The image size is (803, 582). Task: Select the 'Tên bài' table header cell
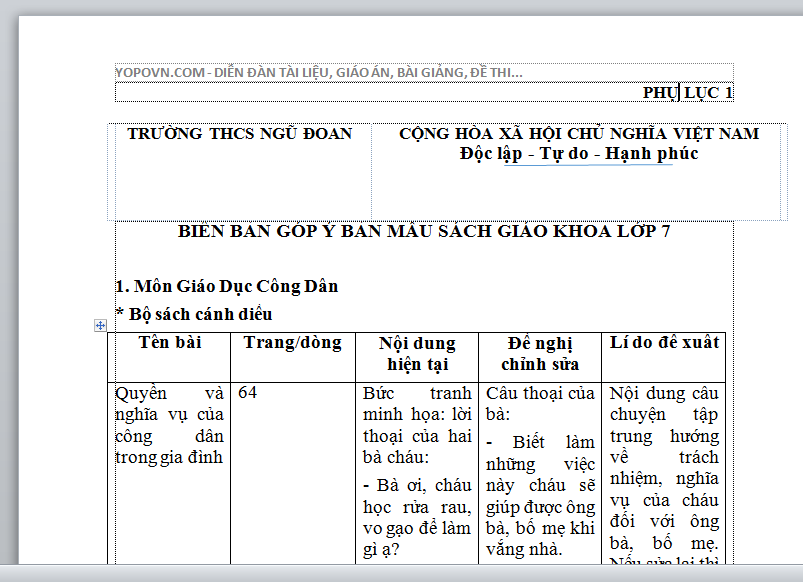pos(170,343)
